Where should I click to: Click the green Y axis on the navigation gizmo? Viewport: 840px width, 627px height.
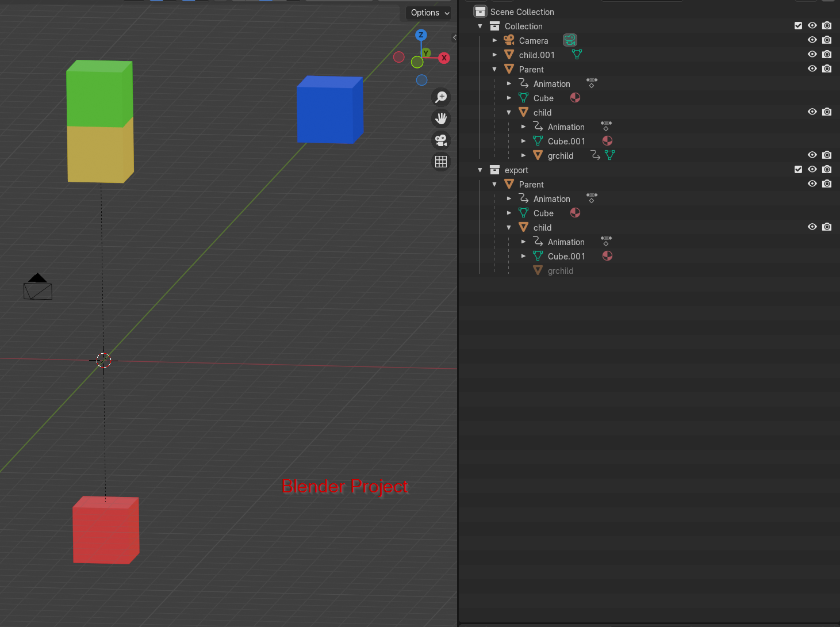(426, 53)
